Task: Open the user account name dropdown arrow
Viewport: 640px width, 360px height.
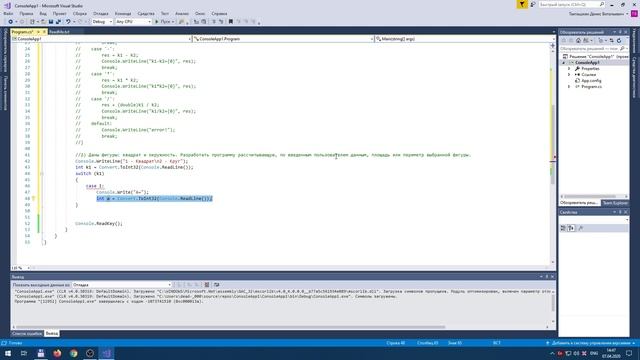Action: pyautogui.click(x=627, y=14)
